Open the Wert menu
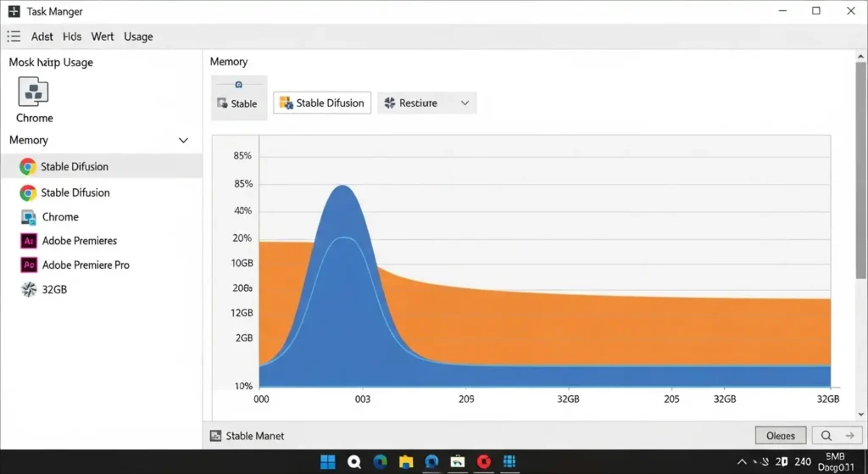868x474 pixels. pyautogui.click(x=103, y=36)
